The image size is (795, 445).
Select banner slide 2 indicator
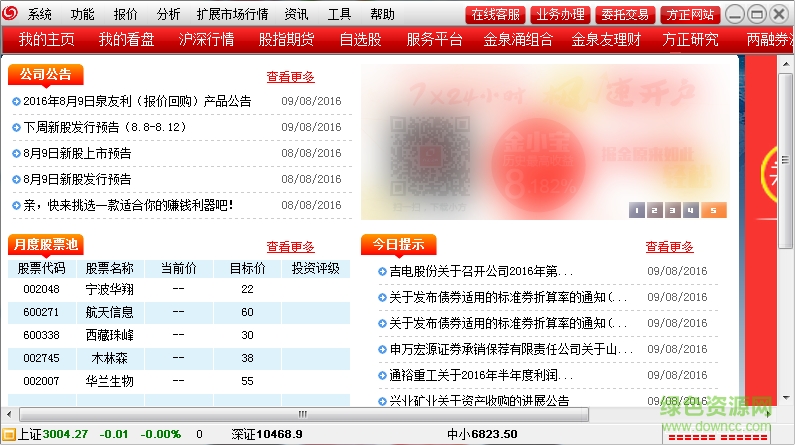[x=655, y=210]
